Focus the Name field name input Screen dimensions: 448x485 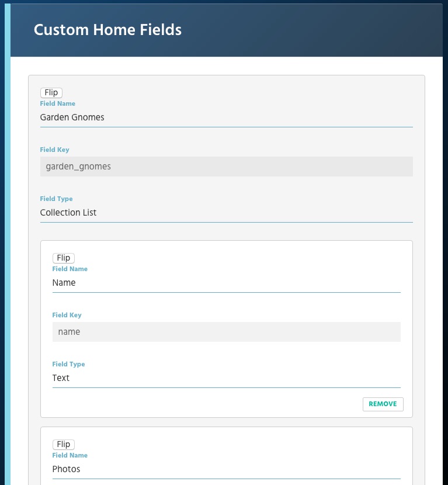click(226, 283)
